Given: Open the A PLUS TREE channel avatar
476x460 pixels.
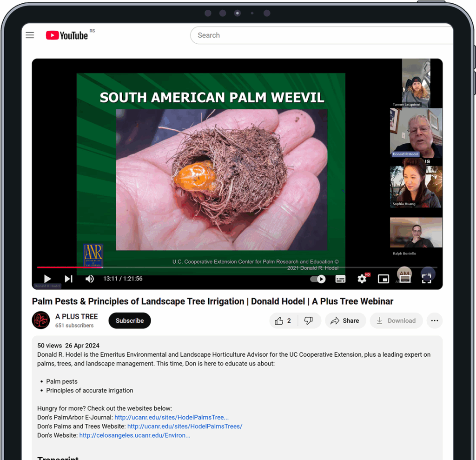Looking at the screenshot, I should 41,320.
